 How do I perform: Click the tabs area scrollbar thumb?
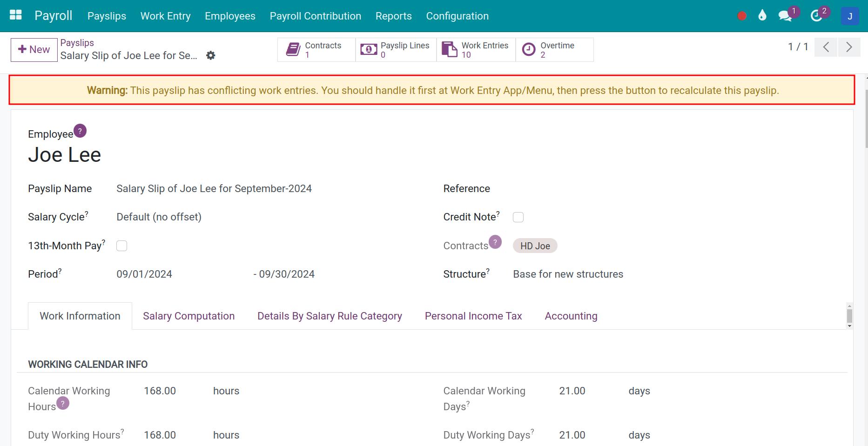point(849,316)
